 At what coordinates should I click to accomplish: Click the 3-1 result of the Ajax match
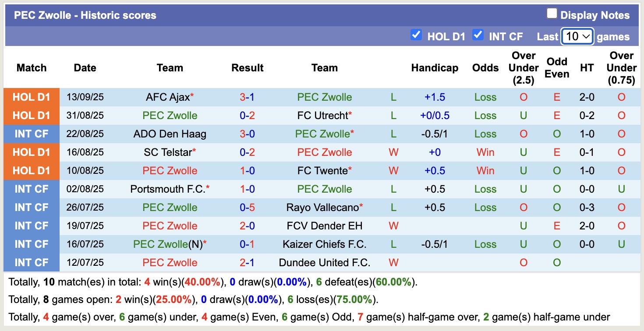[248, 97]
